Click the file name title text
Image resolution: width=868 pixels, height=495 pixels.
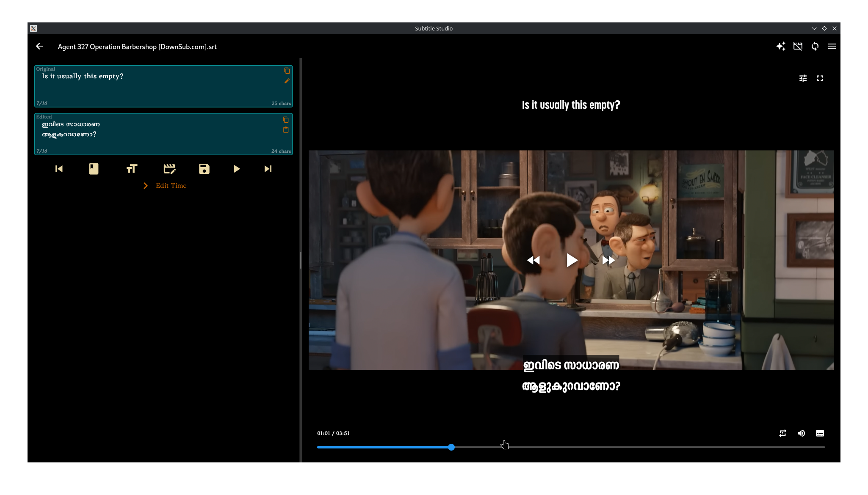click(137, 47)
